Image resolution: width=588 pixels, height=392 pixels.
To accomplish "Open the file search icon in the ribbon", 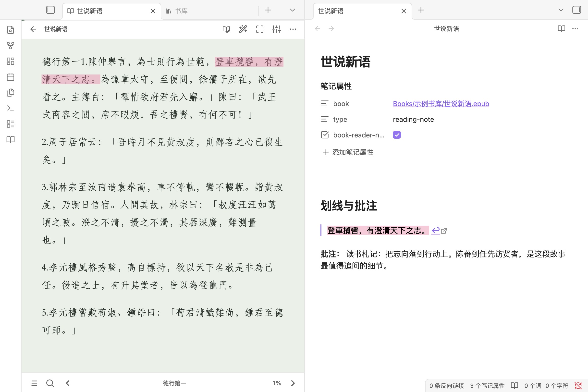I will [x=11, y=30].
